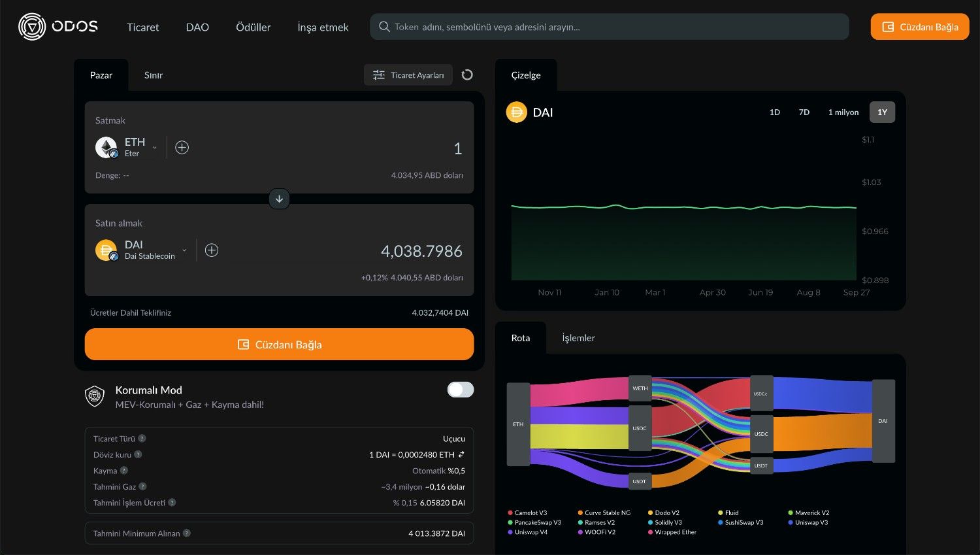Add another buy token with plus icon

click(x=212, y=250)
